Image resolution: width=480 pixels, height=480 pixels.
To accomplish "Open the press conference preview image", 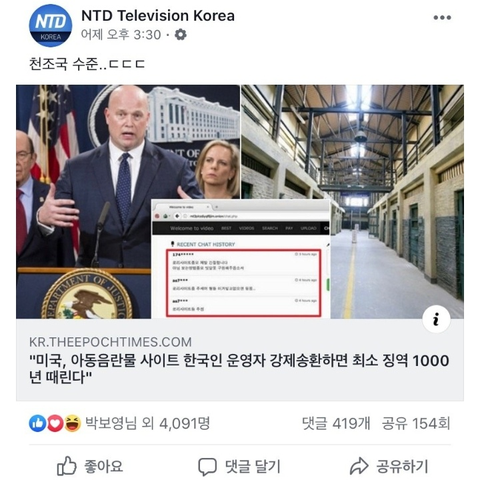I will coord(128,202).
